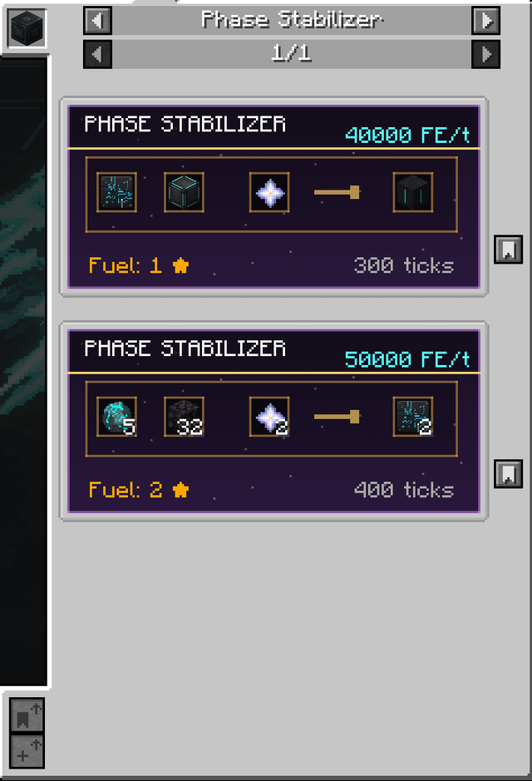Go to the previous recipe category
Viewport: 532px width, 781px height.
click(x=98, y=20)
